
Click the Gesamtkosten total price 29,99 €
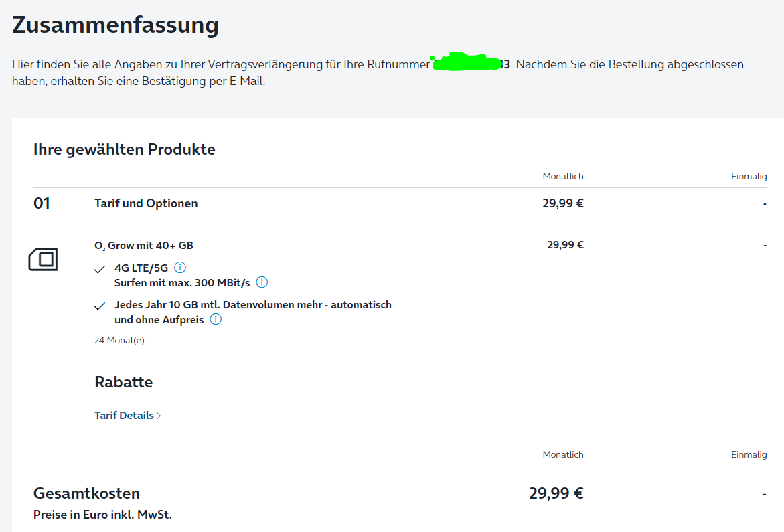(x=556, y=493)
